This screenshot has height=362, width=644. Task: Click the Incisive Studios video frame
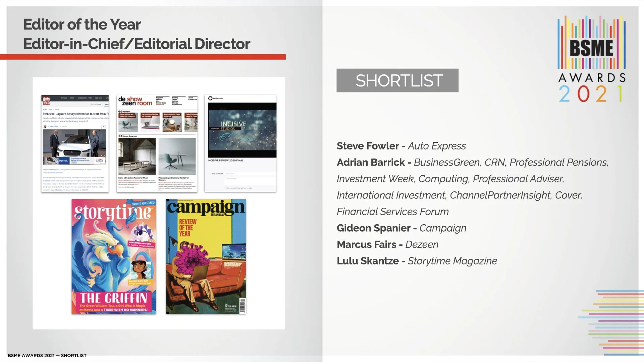[242, 130]
